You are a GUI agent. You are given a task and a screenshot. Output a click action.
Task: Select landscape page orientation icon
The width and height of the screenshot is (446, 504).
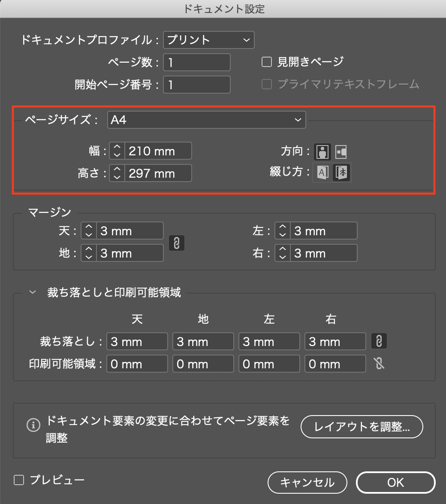341,152
